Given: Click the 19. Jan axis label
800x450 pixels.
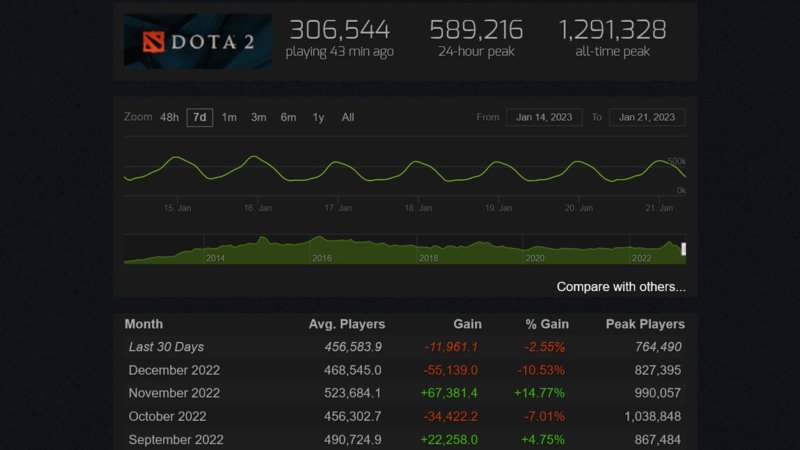Looking at the screenshot, I should [498, 208].
